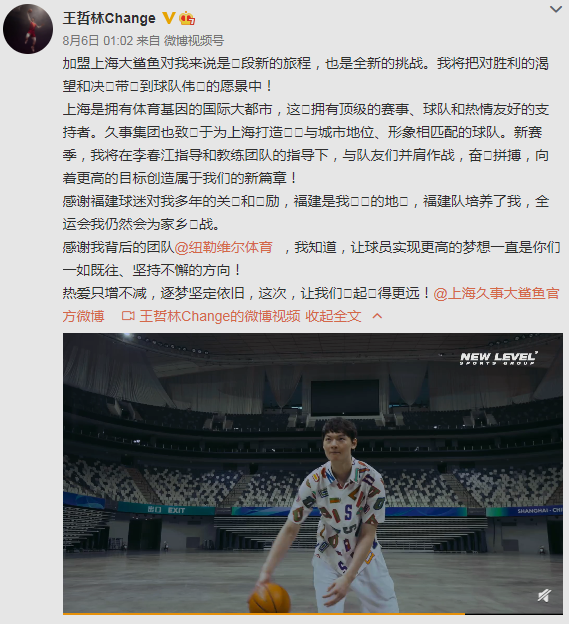Screen dimensions: 569x624
Task: Click the video frame to play
Action: [313, 473]
